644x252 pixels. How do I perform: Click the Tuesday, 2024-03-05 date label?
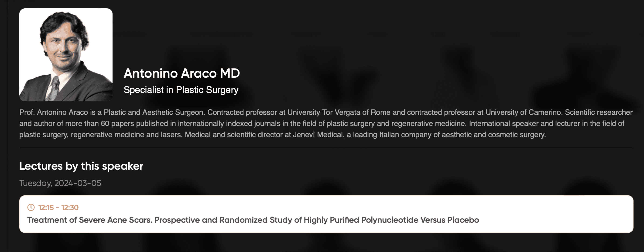point(60,183)
